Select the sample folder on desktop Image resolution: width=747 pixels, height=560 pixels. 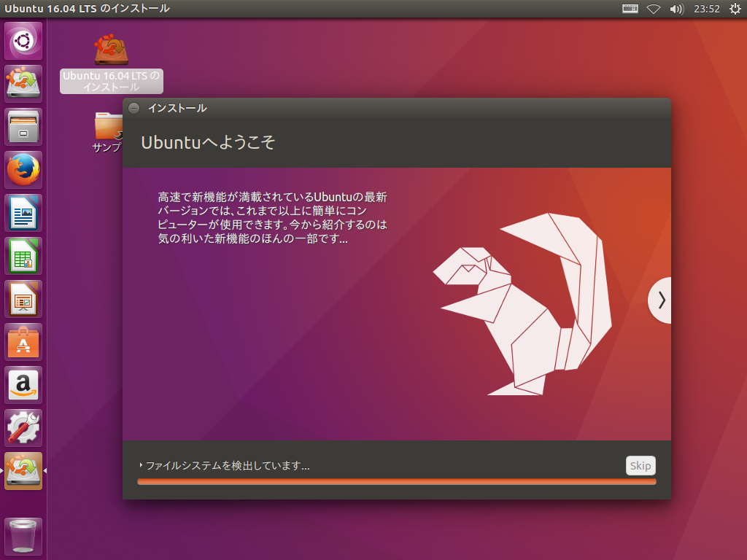click(108, 132)
